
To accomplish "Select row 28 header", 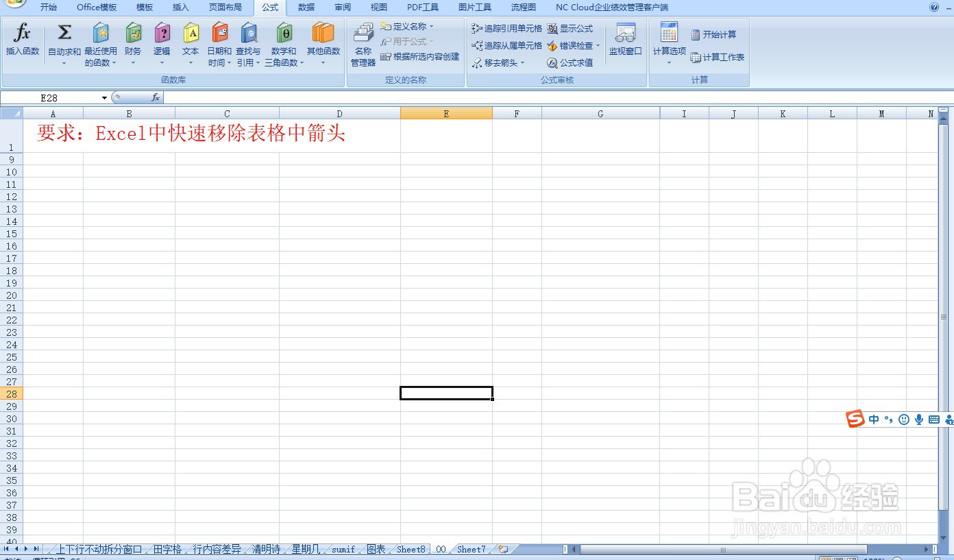I will coord(12,394).
